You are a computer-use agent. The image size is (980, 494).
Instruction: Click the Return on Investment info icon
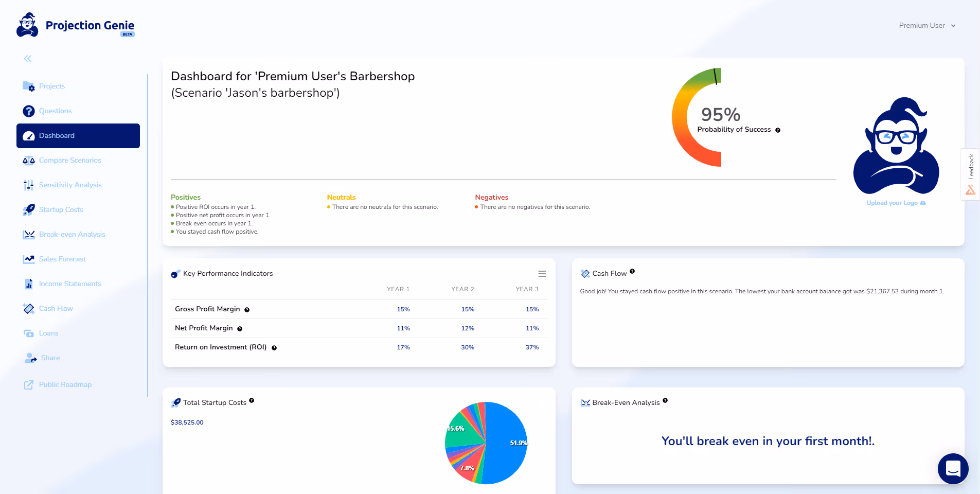click(274, 348)
